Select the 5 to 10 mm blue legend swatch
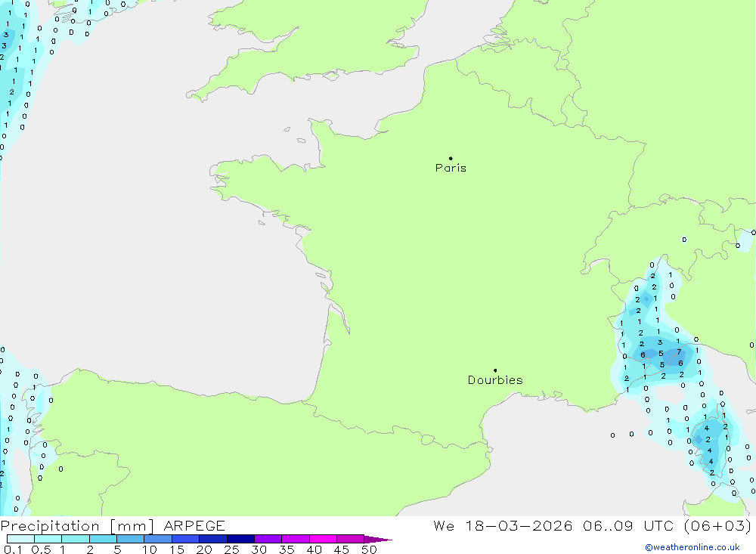The image size is (756, 554). coord(130,539)
